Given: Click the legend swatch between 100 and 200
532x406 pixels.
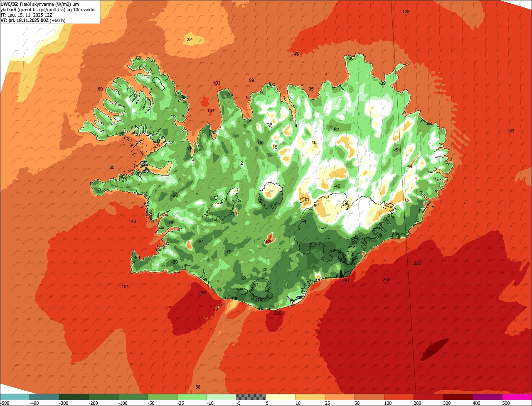Looking at the screenshot, I should click(399, 397).
